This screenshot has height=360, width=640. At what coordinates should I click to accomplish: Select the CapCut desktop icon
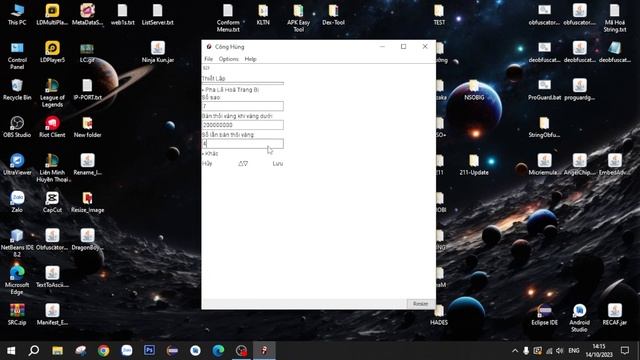(52, 202)
